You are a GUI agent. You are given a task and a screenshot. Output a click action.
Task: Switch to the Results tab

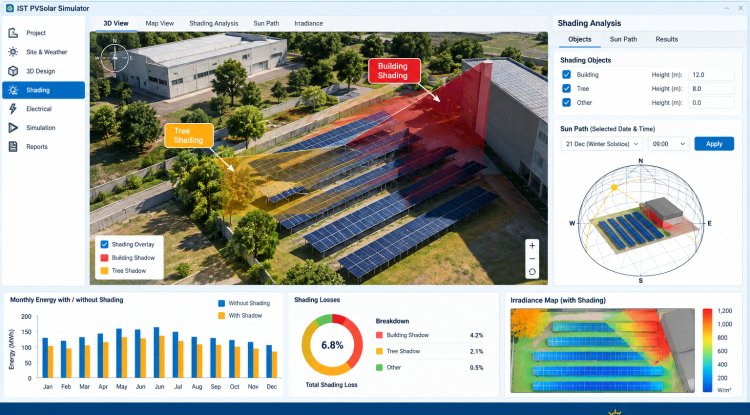tap(666, 39)
